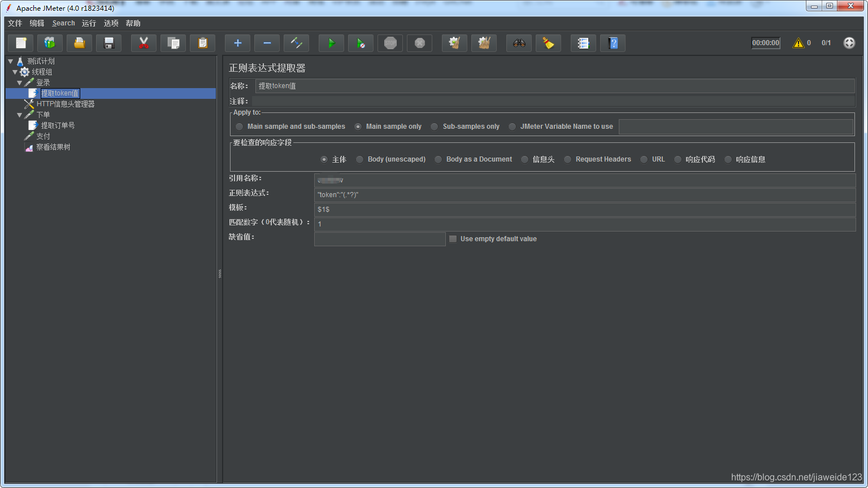Select HTTP信息头管理器 in tree
The width and height of the screenshot is (868, 488).
click(x=65, y=104)
